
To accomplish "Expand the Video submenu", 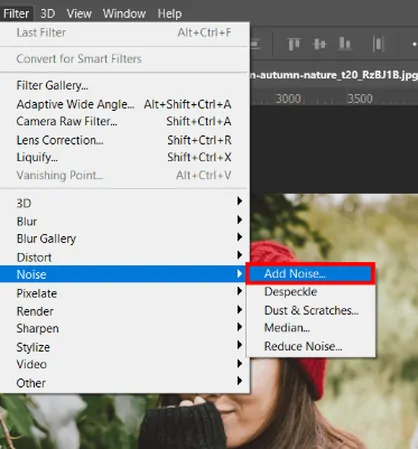I will (x=124, y=364).
